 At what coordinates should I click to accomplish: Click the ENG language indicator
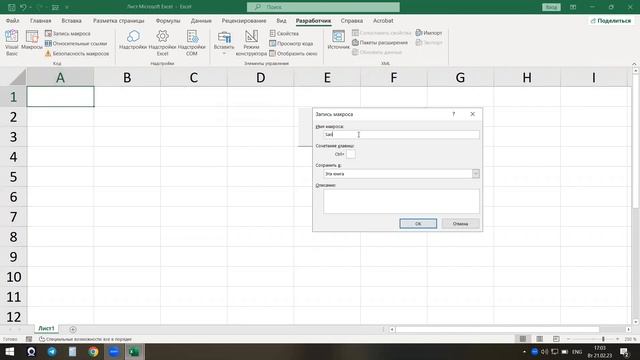(577, 351)
